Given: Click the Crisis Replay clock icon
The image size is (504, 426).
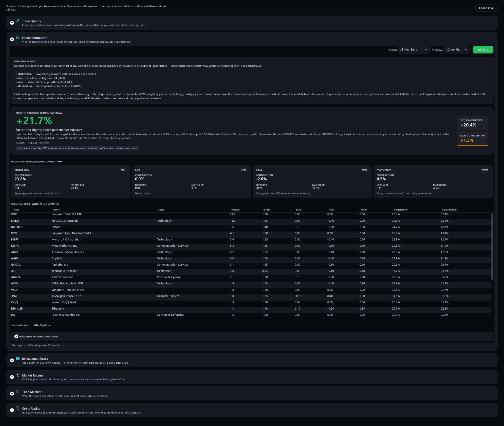Looking at the screenshot, I should (x=18, y=408).
